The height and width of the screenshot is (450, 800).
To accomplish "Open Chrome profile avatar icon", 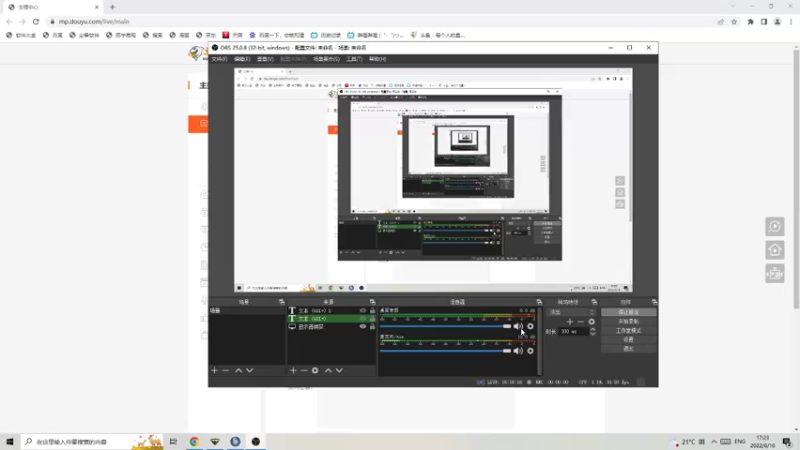I will click(x=778, y=21).
